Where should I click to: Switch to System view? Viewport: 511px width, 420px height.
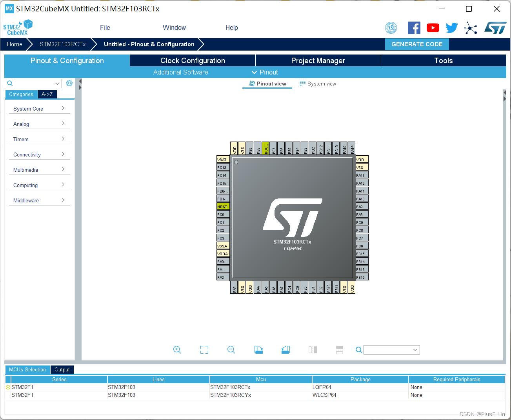point(318,84)
